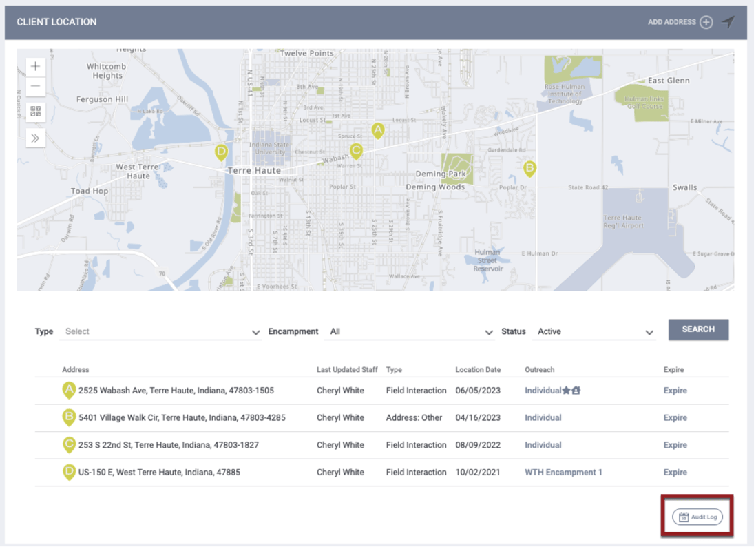Add a new address using the plus icon

pos(706,21)
